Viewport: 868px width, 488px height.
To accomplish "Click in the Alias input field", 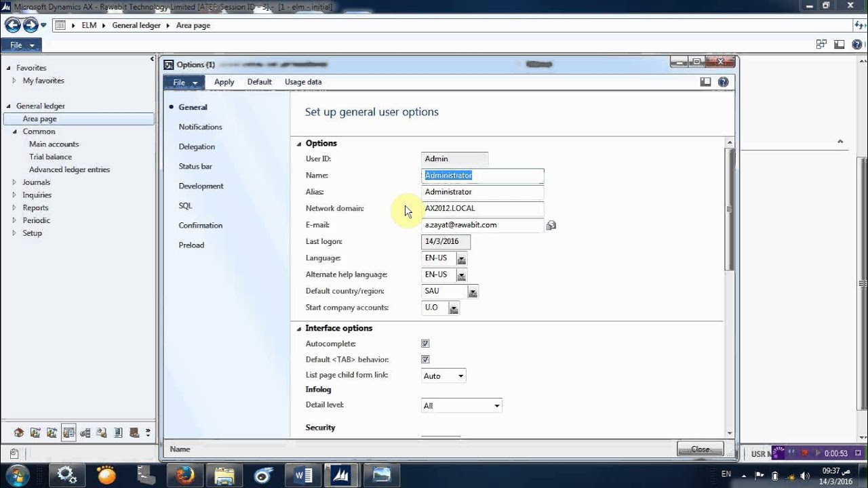I will [482, 192].
